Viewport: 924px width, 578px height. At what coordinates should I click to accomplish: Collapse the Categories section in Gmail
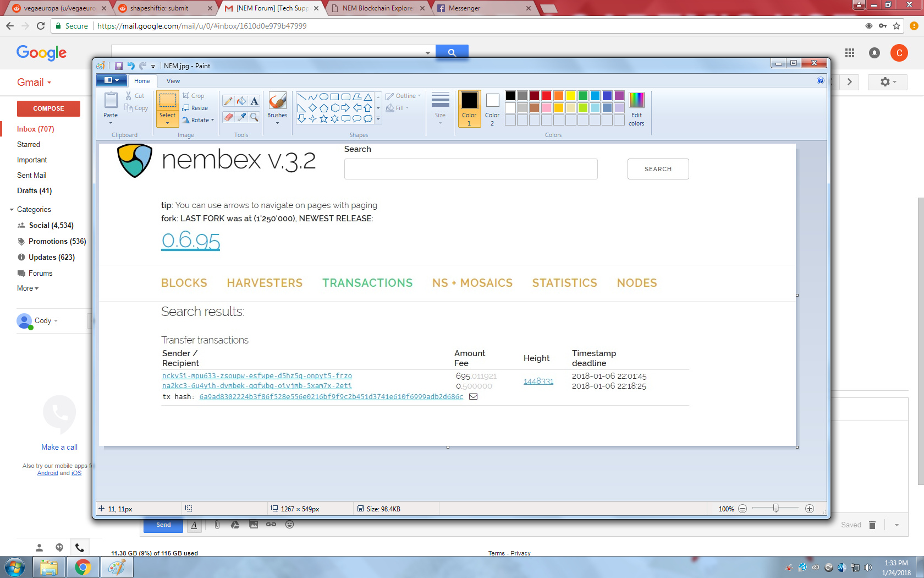coord(12,210)
